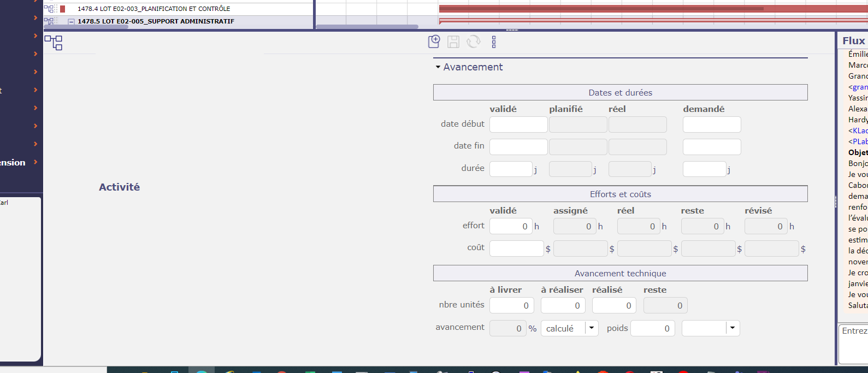Click the réel effort field
Image resolution: width=868 pixels, height=373 pixels.
639,226
